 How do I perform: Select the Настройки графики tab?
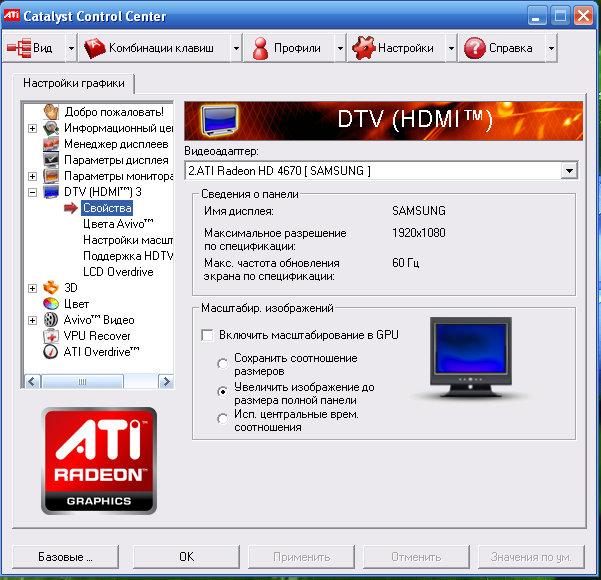click(x=74, y=83)
